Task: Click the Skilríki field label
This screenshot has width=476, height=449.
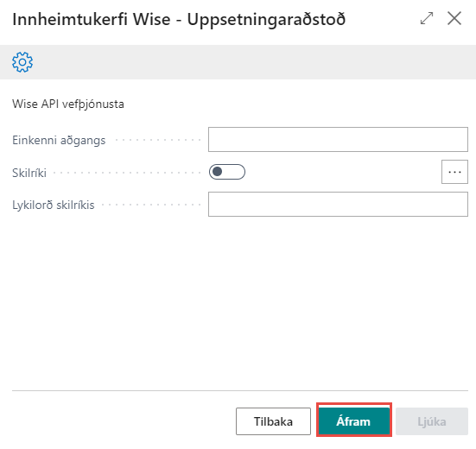Action: (29, 173)
